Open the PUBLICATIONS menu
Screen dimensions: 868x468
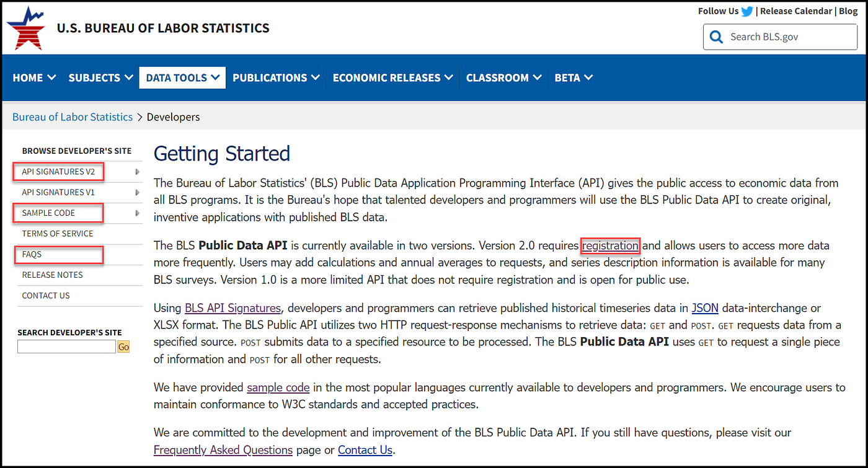point(277,77)
